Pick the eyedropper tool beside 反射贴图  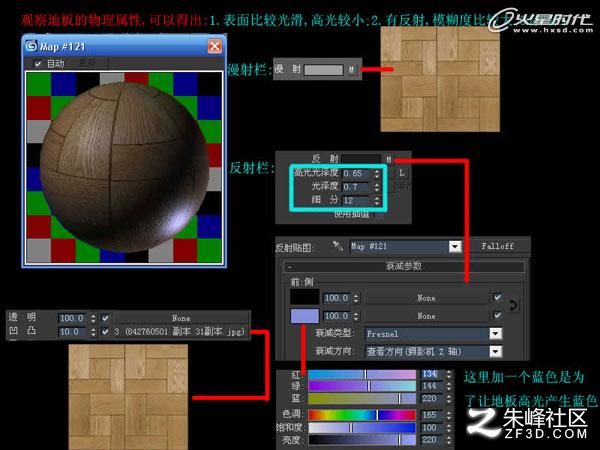pyautogui.click(x=338, y=246)
